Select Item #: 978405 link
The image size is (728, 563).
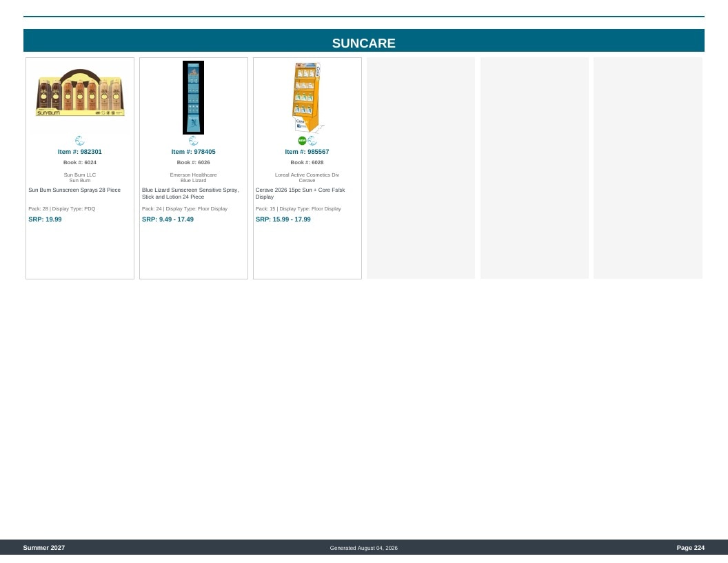(194, 152)
